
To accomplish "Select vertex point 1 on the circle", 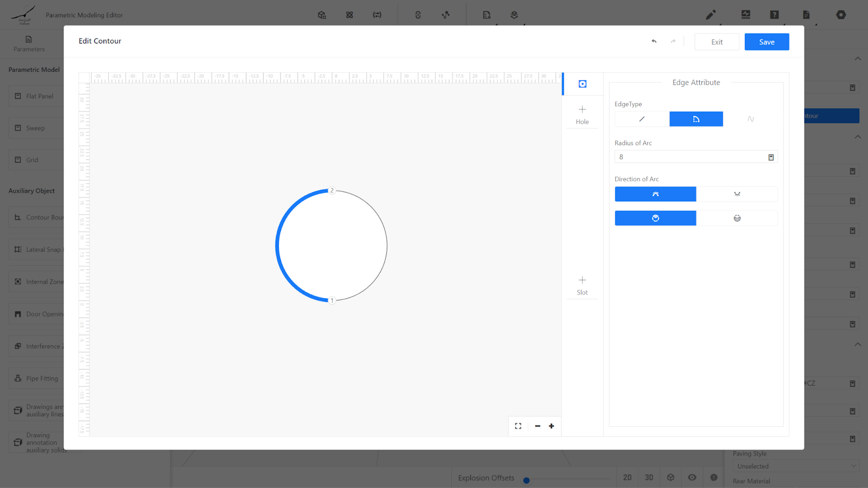I will (332, 300).
